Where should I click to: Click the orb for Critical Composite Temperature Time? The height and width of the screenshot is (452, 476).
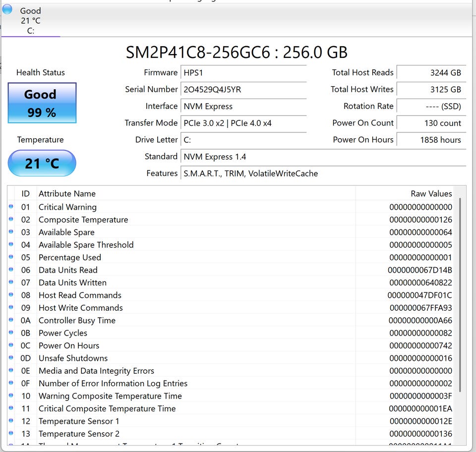click(x=11, y=408)
